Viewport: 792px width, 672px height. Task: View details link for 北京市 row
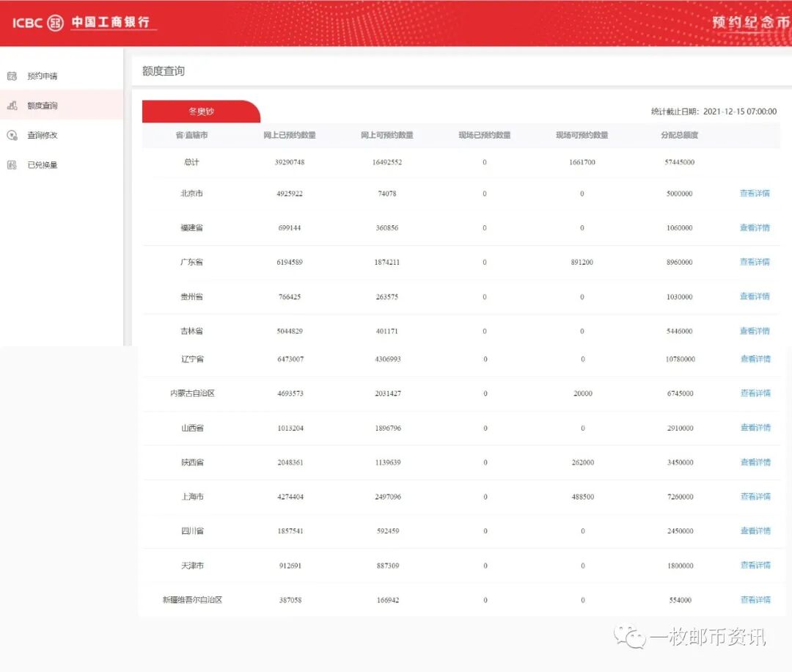coord(755,193)
